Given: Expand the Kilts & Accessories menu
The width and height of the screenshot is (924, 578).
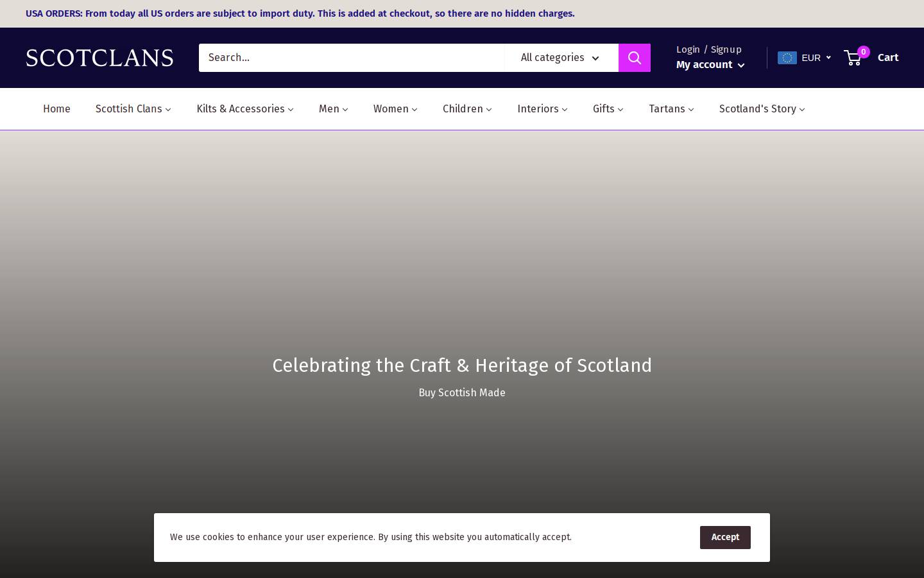Looking at the screenshot, I should click(x=245, y=109).
